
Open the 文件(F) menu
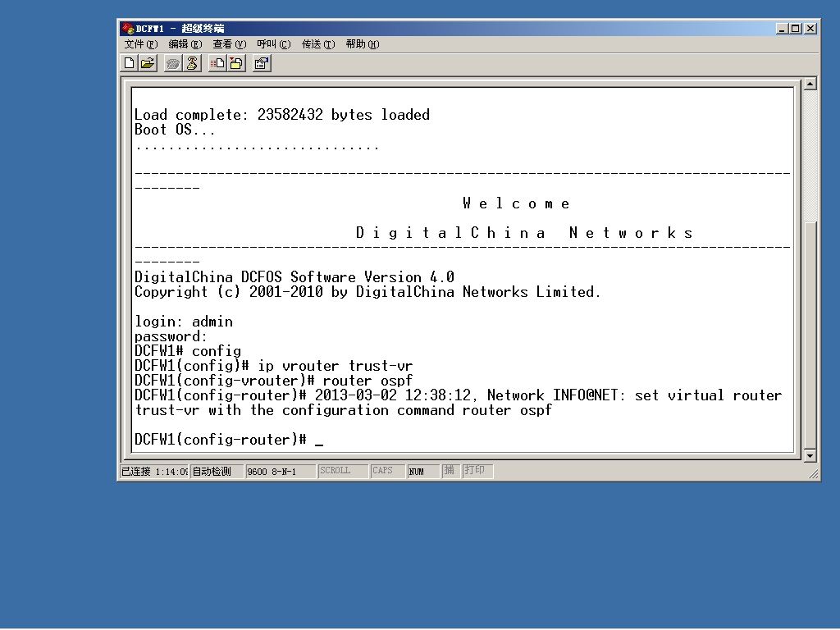click(141, 44)
